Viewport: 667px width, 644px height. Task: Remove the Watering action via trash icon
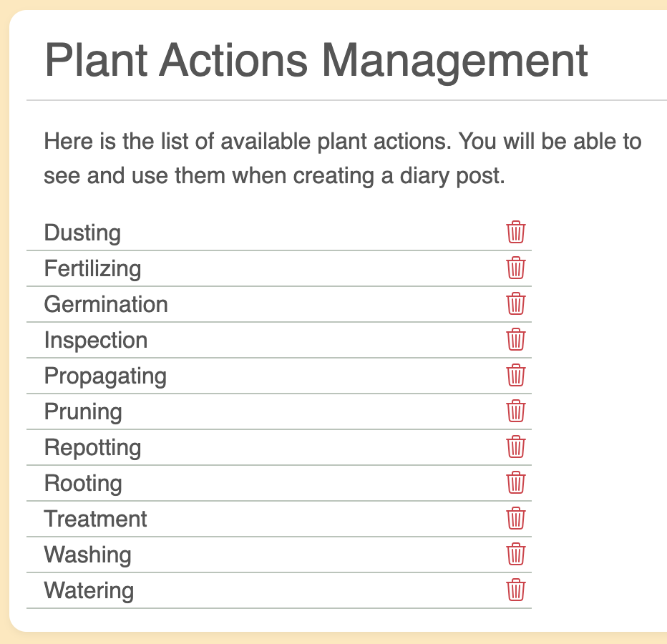(x=516, y=590)
